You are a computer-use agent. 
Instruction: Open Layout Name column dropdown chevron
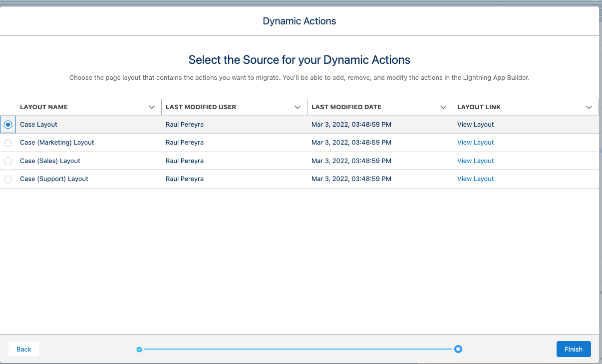(152, 107)
